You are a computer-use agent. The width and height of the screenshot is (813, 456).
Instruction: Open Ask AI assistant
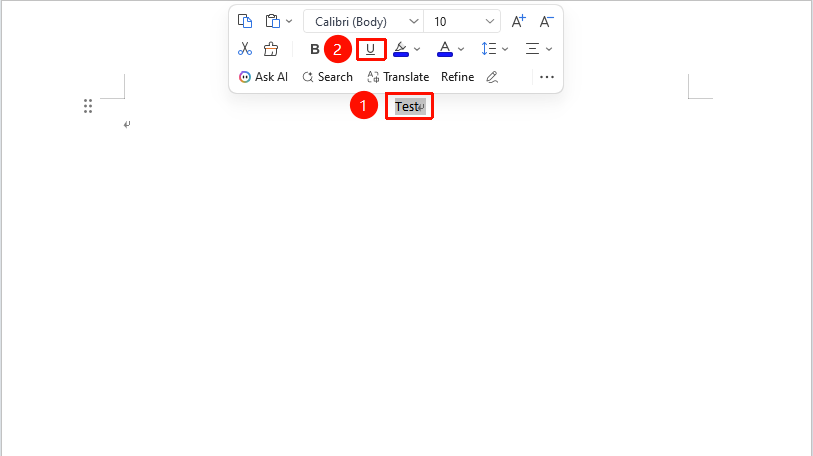coord(263,77)
